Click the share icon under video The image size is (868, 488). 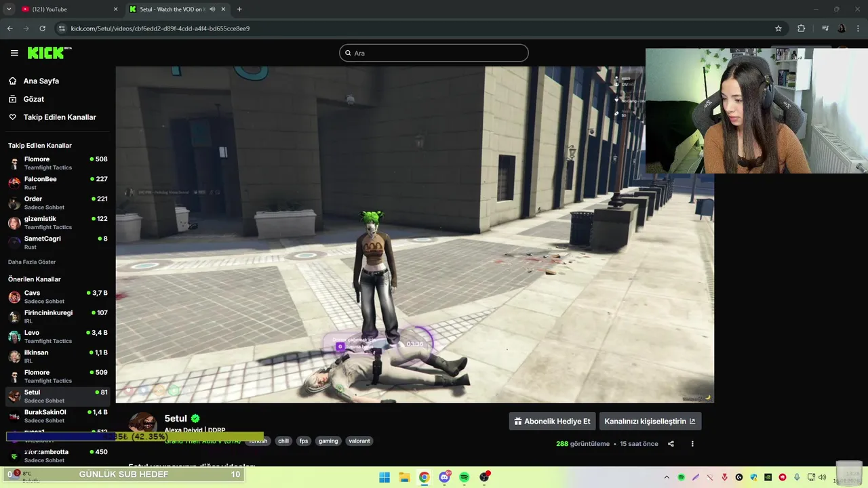671,444
